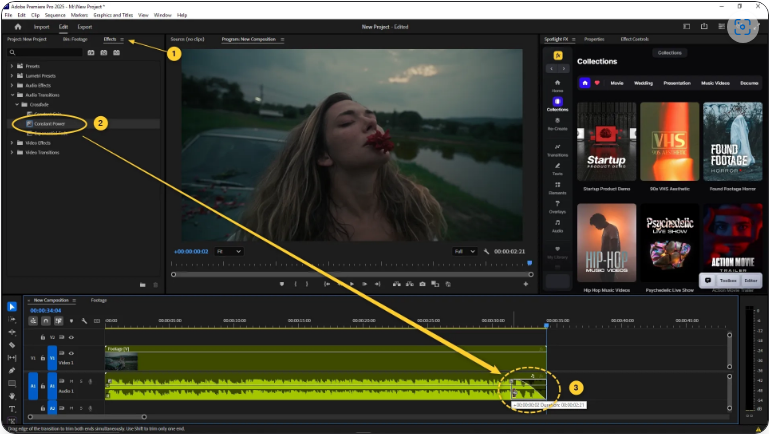Viewport: 769px width, 434px height.
Task: Click new bin folder icon in Effects panel
Action: (142, 285)
